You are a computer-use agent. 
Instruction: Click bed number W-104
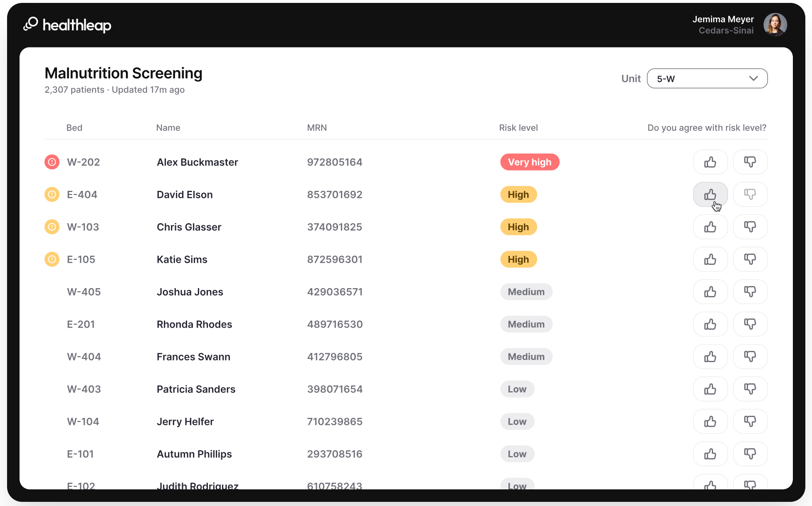[x=83, y=421]
